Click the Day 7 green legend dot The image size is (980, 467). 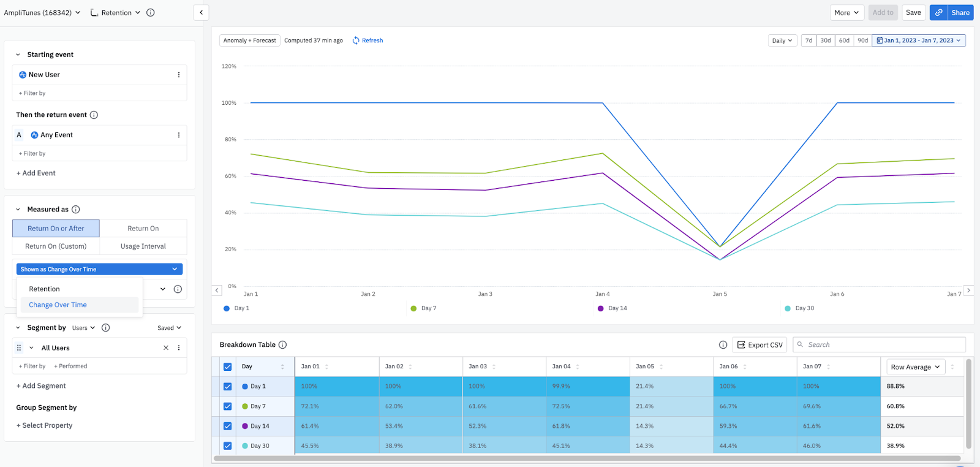pyautogui.click(x=413, y=308)
